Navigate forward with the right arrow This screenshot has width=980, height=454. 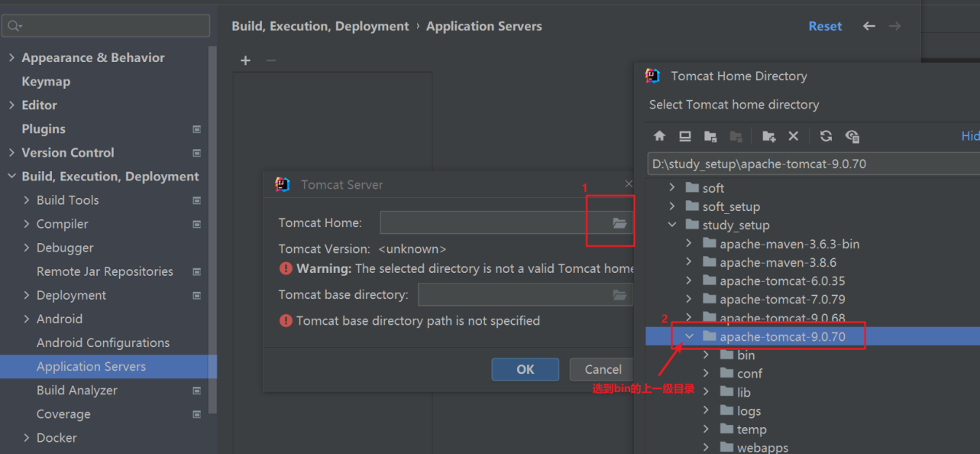click(894, 26)
